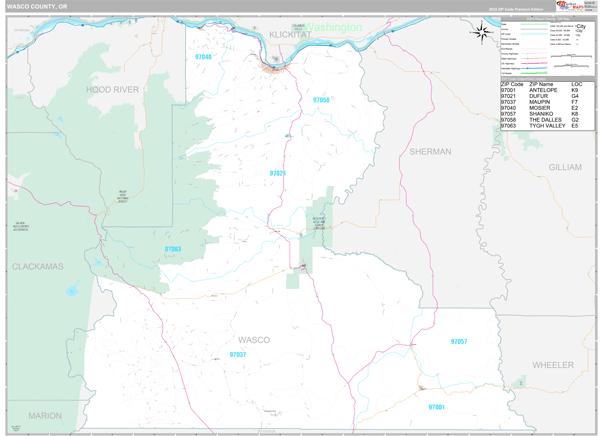Click the 97057 ZIP label on the map
Image resolution: width=600 pixels, height=436 pixels.
click(x=458, y=341)
